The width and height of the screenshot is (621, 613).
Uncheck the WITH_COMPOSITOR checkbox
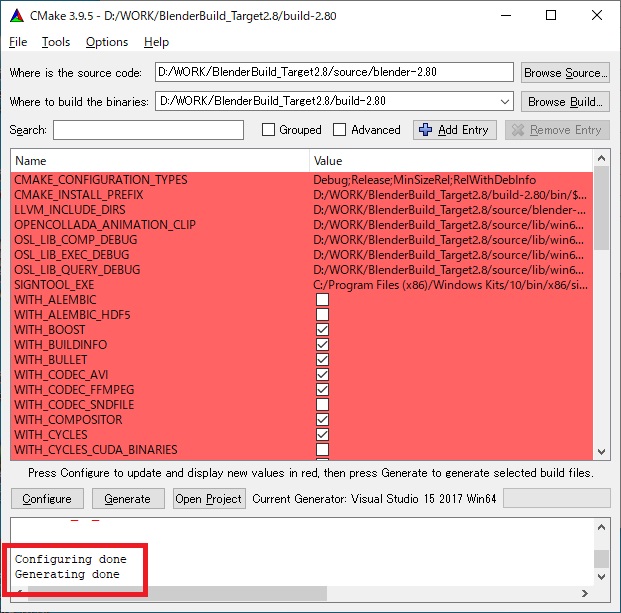[x=322, y=419]
